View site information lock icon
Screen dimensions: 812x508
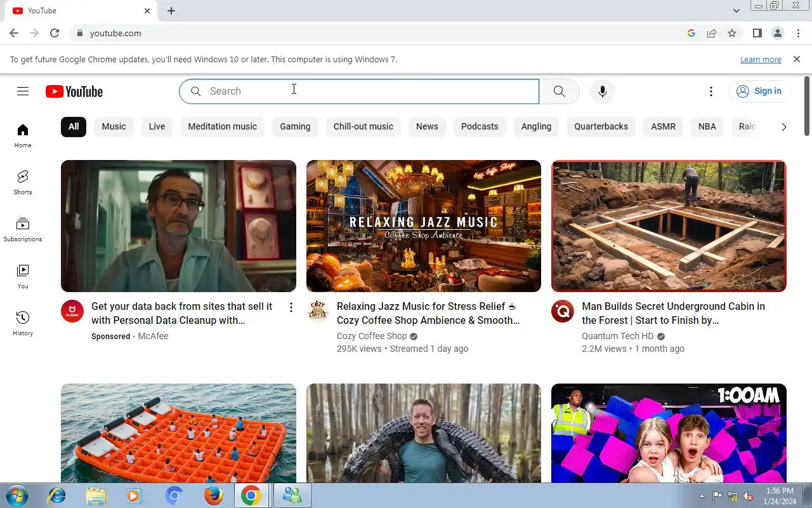[79, 33]
